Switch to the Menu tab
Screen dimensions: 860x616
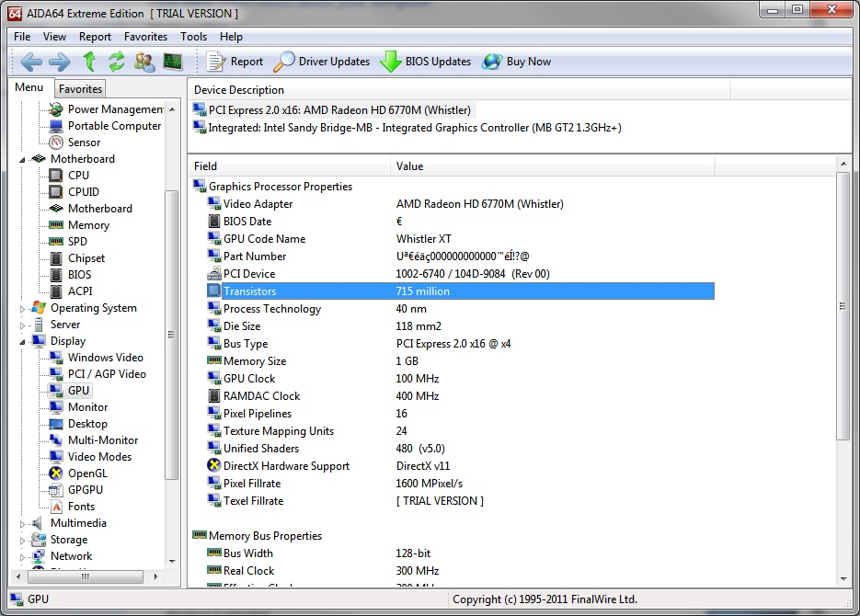[29, 87]
